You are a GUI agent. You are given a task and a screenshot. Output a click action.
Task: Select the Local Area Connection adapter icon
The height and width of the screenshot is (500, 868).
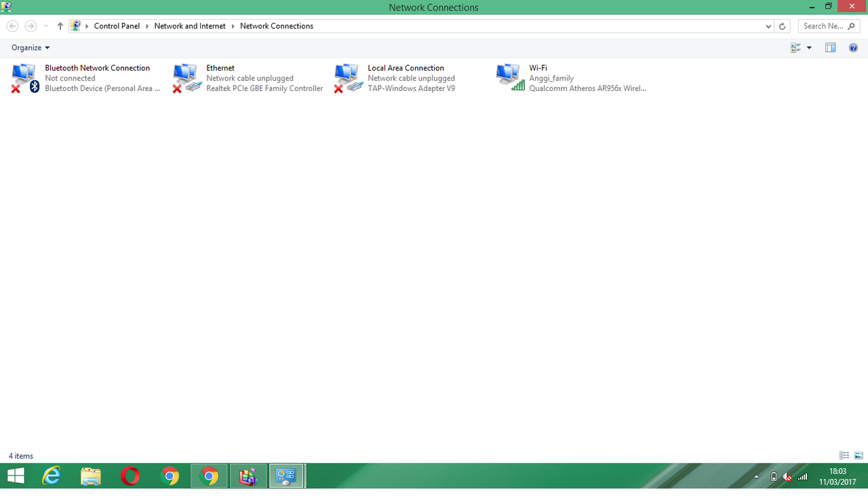point(348,78)
